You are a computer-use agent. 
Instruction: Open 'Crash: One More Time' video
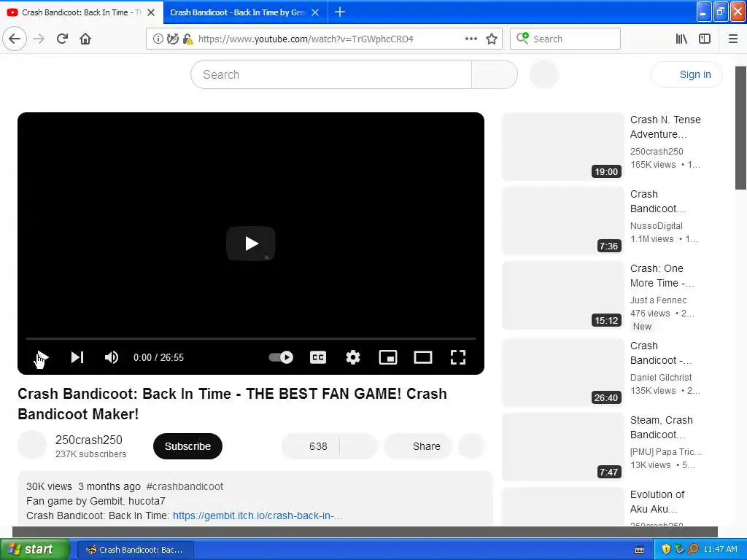pos(662,275)
